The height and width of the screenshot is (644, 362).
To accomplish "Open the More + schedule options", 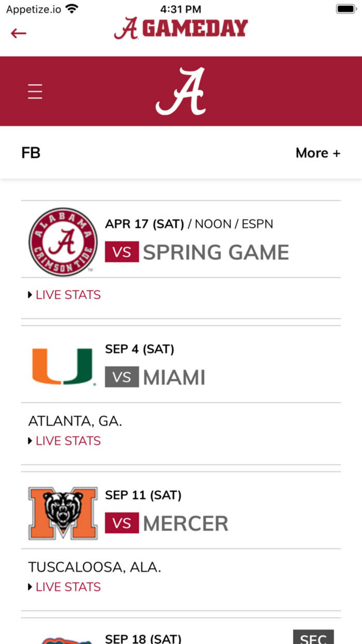I will [x=318, y=153].
